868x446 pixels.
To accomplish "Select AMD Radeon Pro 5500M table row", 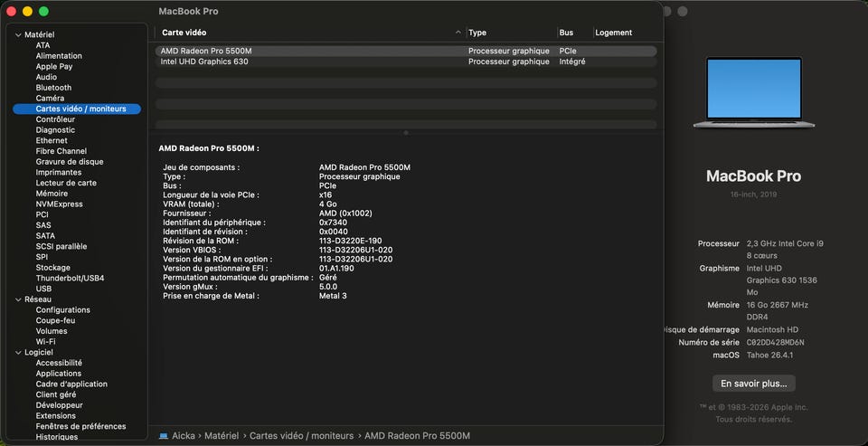I will (406, 51).
